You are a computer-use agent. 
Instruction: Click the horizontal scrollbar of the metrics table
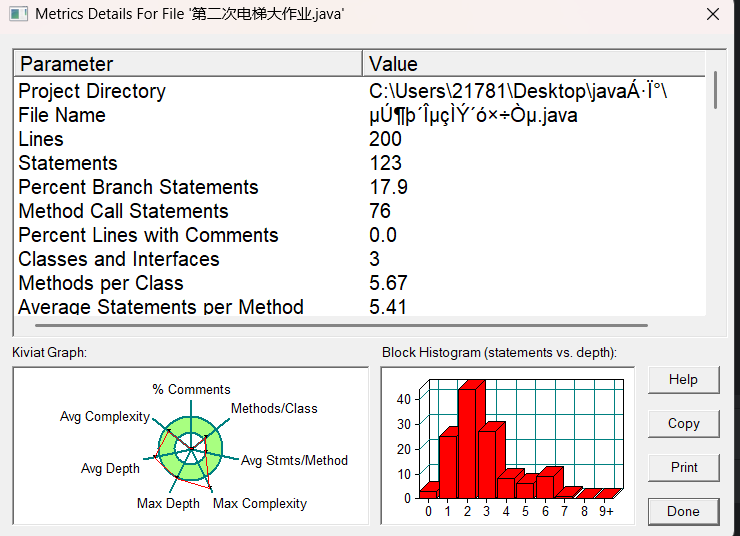341,325
